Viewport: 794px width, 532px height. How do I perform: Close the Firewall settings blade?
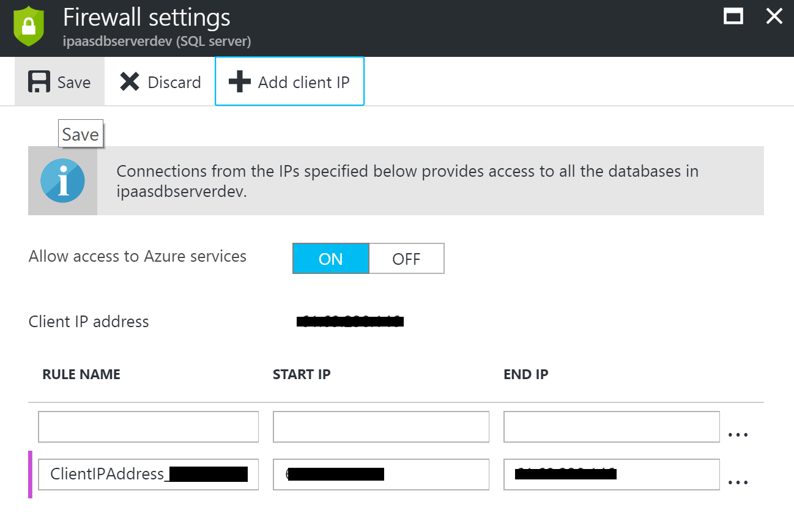pyautogui.click(x=774, y=17)
